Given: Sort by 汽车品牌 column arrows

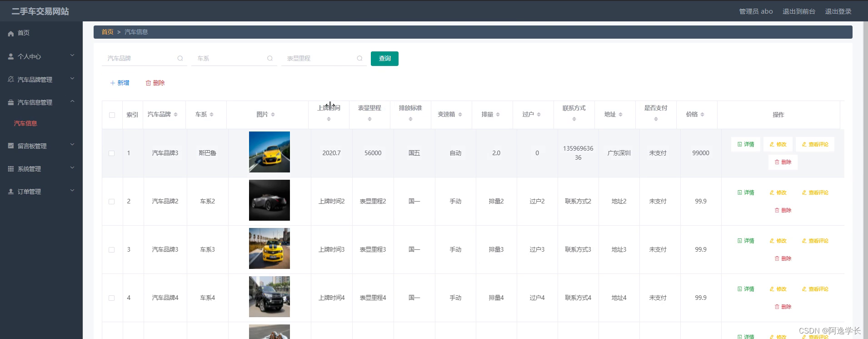Looking at the screenshot, I should click(x=175, y=115).
